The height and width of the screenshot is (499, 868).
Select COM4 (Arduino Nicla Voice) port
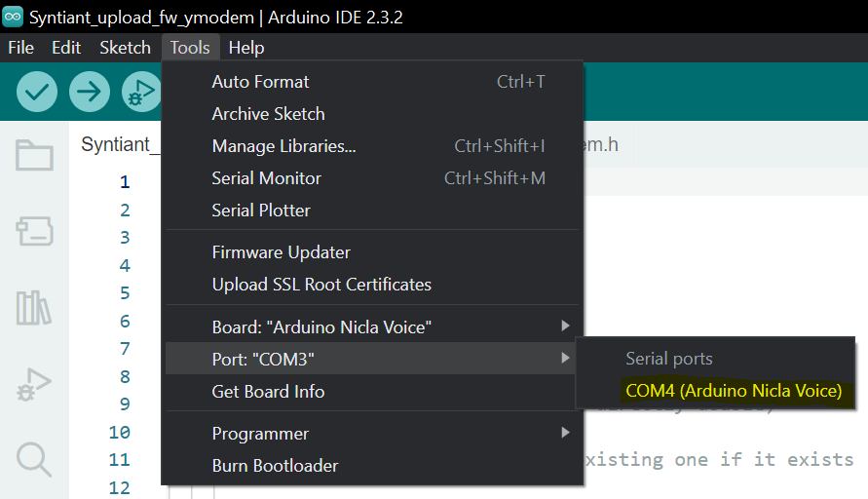733,391
